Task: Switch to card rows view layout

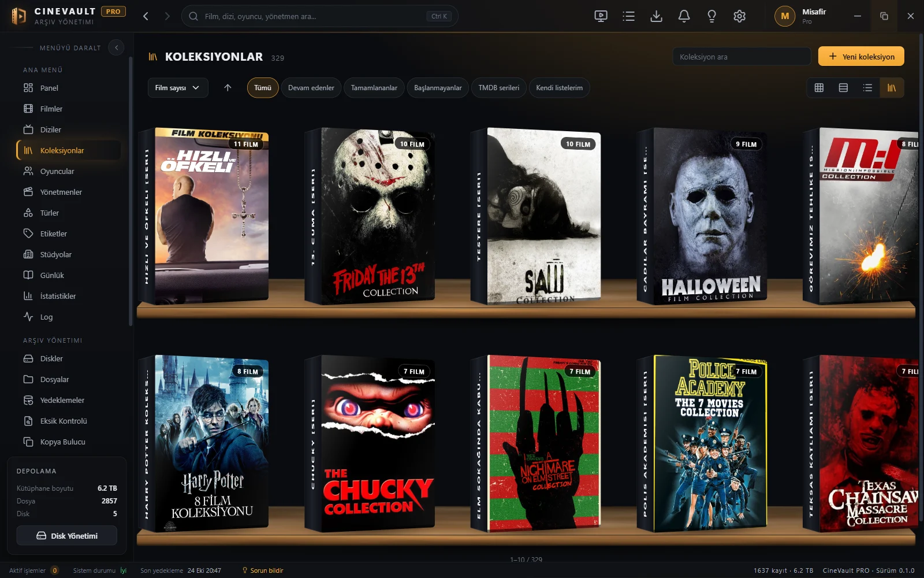Action: tap(843, 88)
